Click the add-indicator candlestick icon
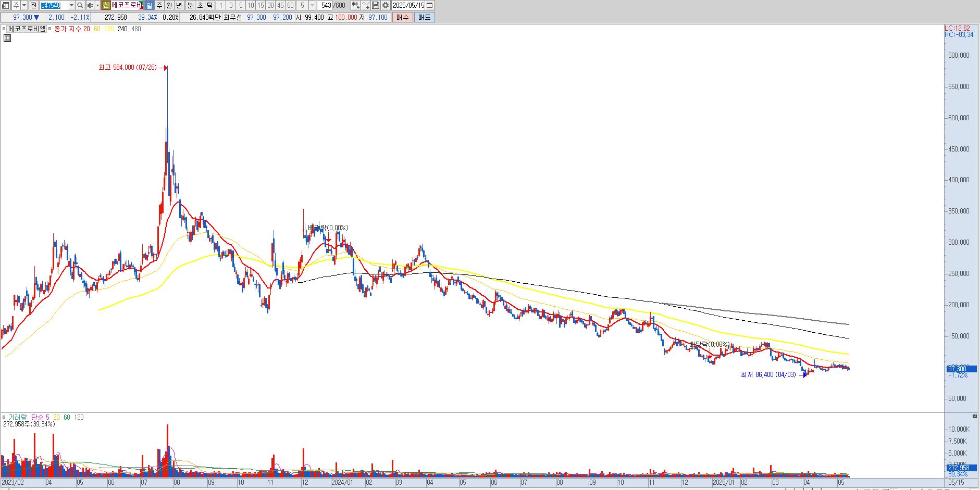 (x=356, y=5)
